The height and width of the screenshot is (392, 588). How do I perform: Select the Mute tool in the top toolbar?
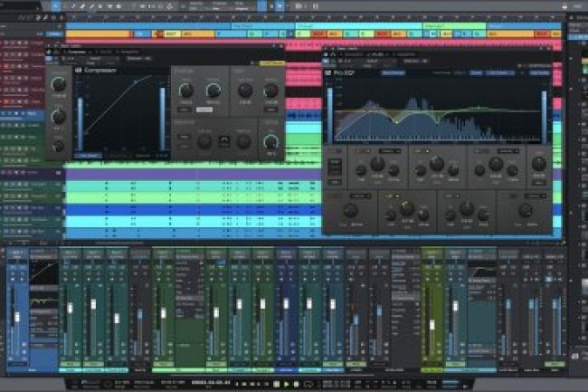[x=100, y=6]
